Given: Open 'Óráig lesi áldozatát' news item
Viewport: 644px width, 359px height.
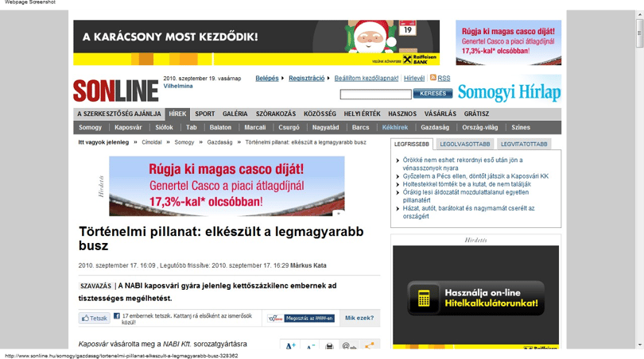Looking at the screenshot, I should click(x=466, y=196).
